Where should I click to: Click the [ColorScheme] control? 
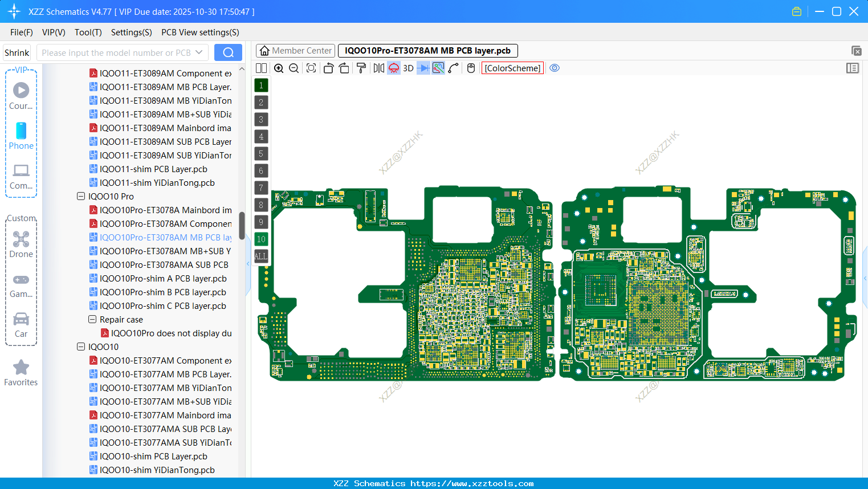tap(512, 68)
